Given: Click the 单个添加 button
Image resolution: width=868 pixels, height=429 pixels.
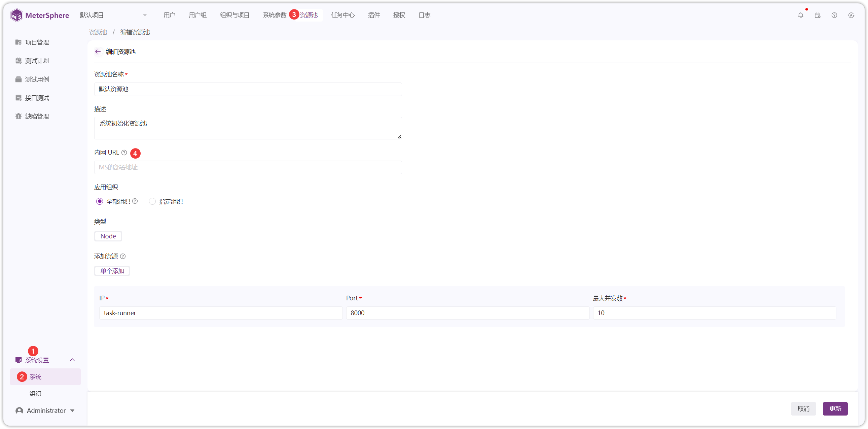Looking at the screenshot, I should [x=112, y=271].
